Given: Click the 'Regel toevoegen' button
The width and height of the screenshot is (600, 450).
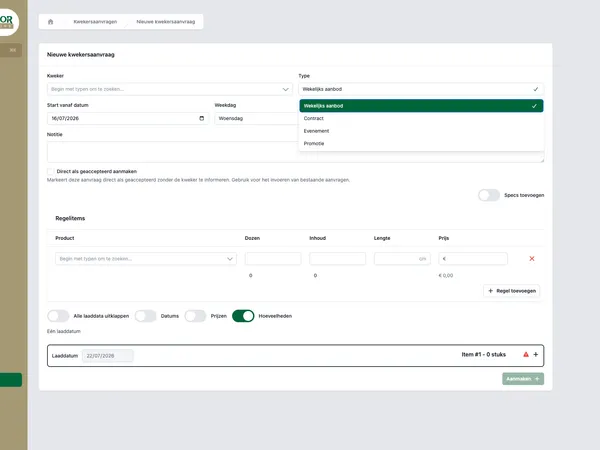Looking at the screenshot, I should click(512, 291).
